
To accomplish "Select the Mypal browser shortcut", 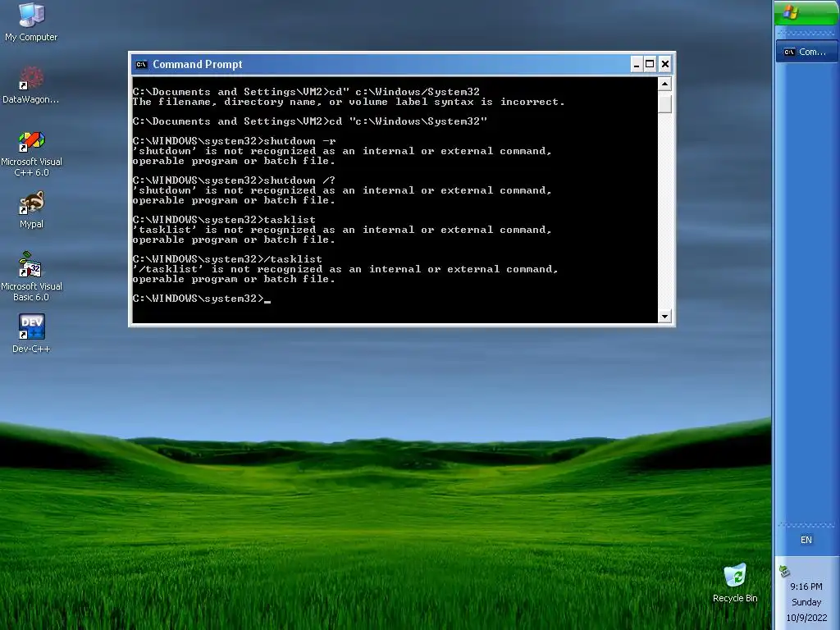I will point(31,209).
